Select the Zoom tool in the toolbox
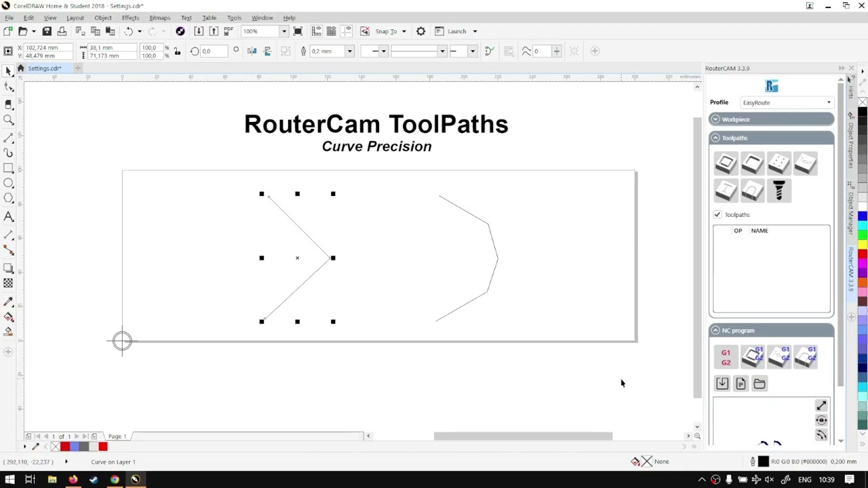This screenshot has width=868, height=488. pyautogui.click(x=8, y=120)
